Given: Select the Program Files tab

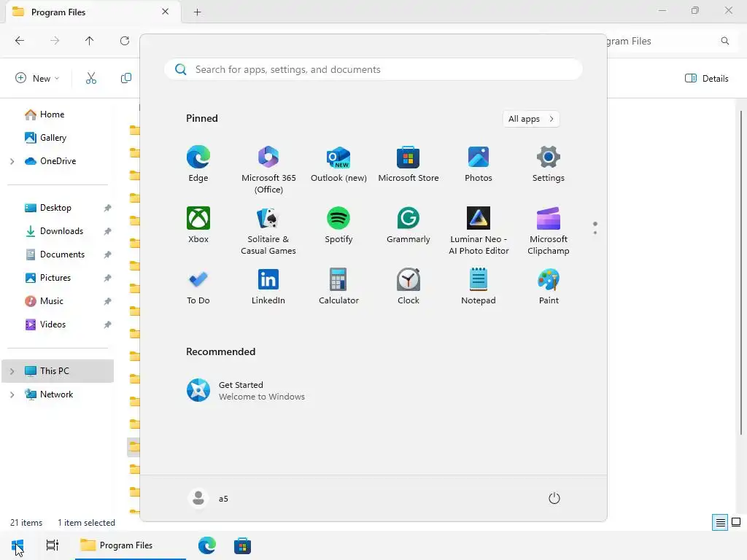Looking at the screenshot, I should point(93,12).
